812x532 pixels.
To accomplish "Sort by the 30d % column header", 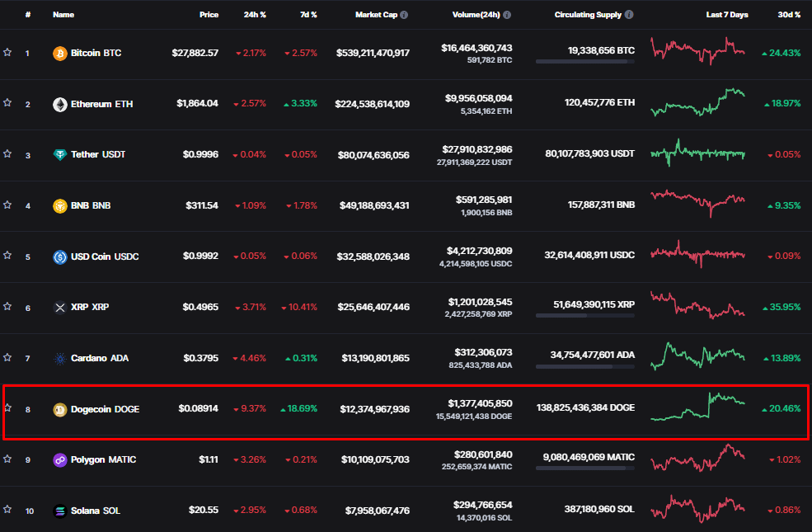I will click(x=789, y=15).
